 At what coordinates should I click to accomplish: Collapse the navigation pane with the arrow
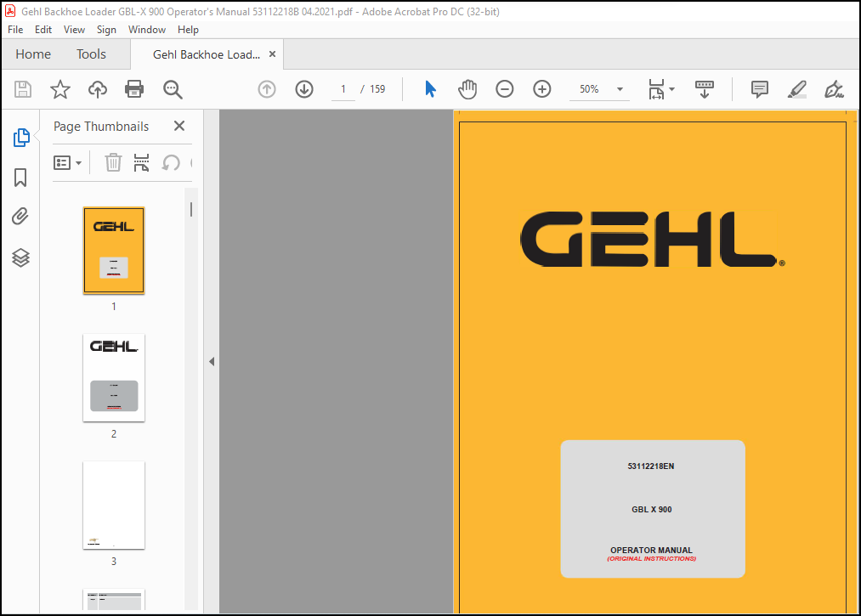[212, 361]
